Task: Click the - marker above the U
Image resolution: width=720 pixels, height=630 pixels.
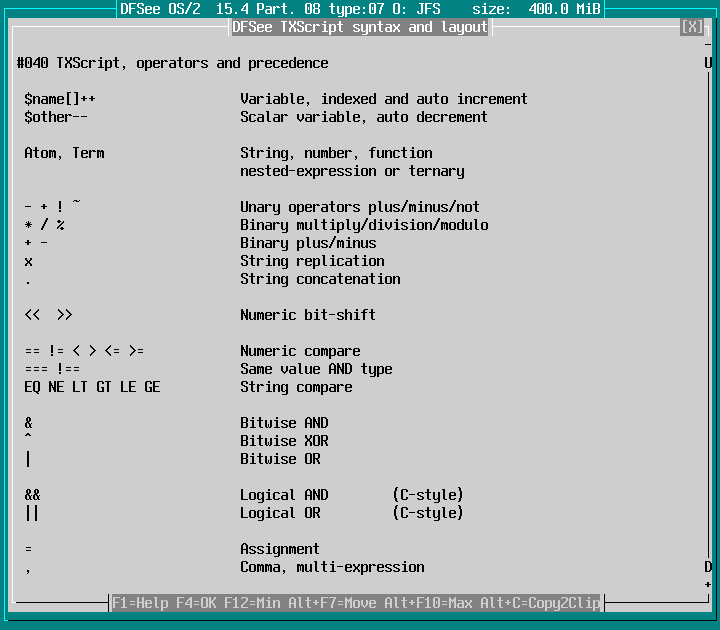Action: (x=708, y=46)
